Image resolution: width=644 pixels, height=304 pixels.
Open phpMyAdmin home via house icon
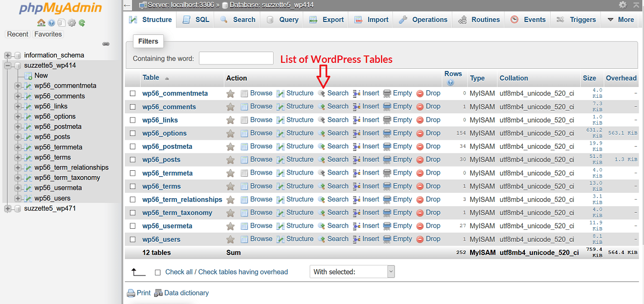[x=41, y=23]
